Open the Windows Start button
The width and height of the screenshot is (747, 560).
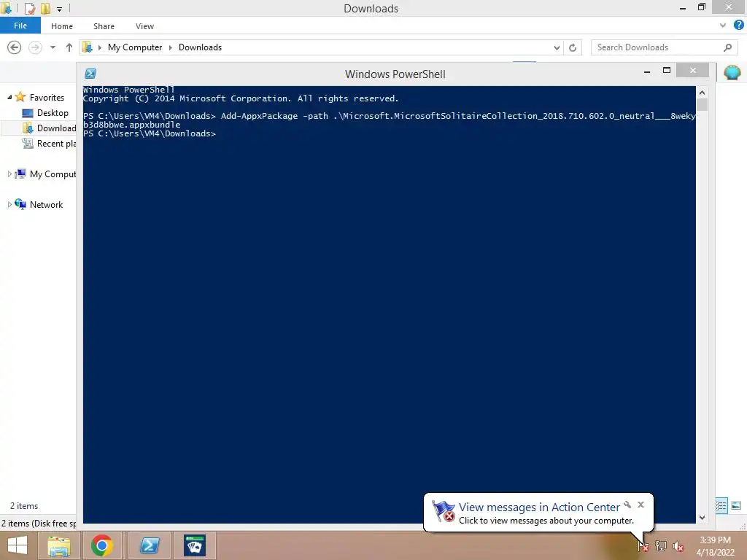(18, 545)
